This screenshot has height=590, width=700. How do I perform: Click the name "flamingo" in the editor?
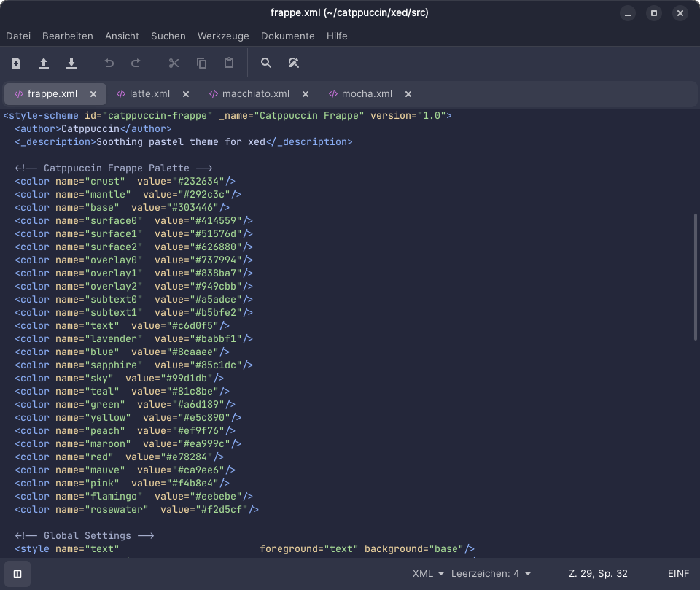pyautogui.click(x=114, y=497)
